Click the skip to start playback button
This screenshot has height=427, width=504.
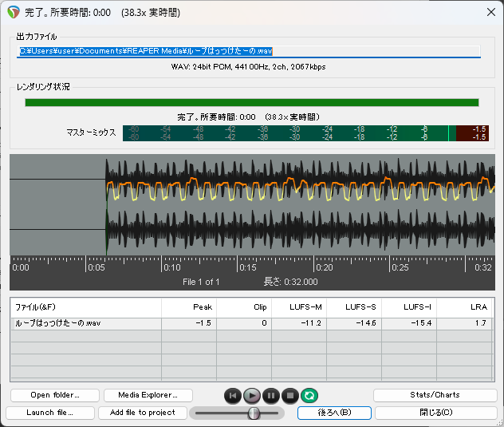click(x=232, y=395)
